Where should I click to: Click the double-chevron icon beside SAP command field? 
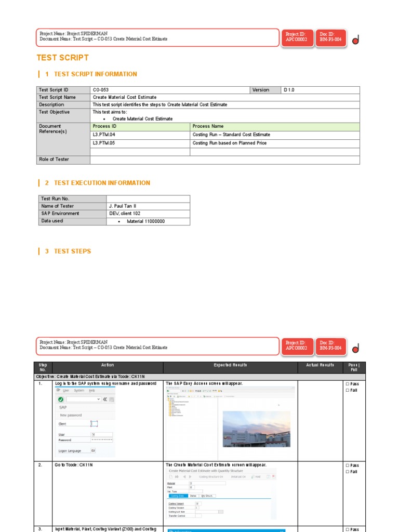(x=105, y=400)
